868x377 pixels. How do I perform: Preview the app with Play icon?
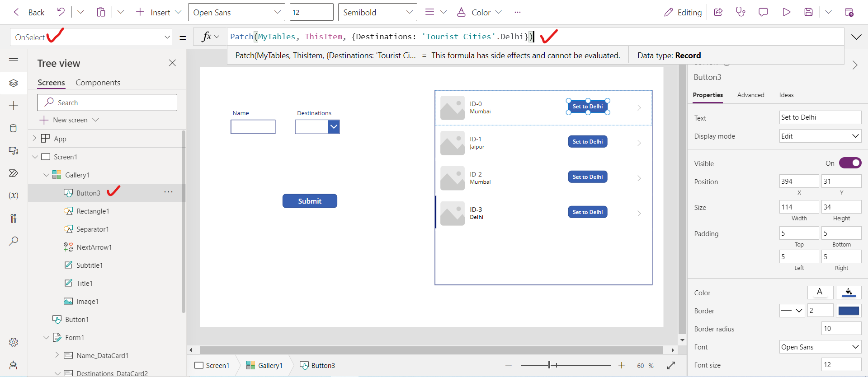tap(787, 12)
